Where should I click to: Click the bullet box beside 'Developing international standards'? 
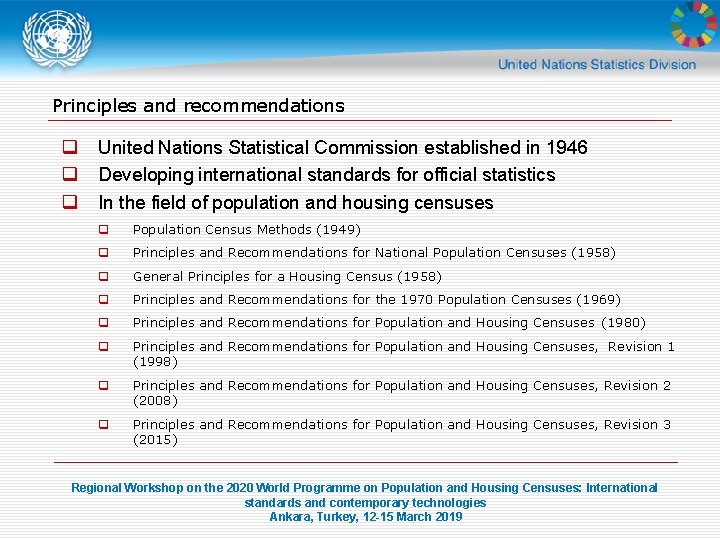pos(70,174)
